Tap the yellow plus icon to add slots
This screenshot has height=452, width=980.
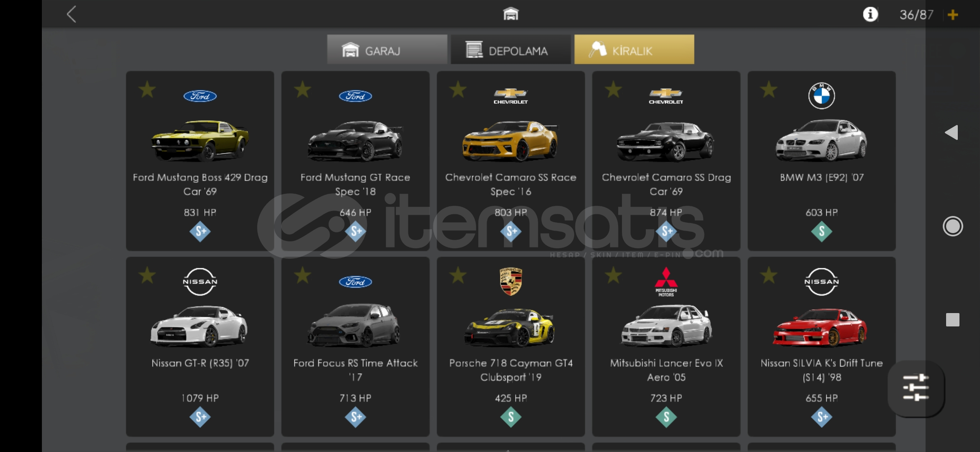point(953,15)
